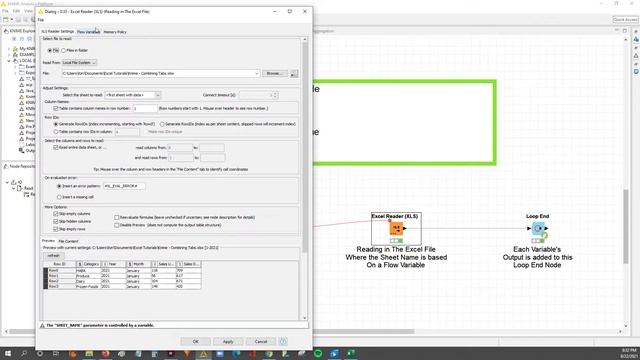The height and width of the screenshot is (360, 640).
Task: Toggle Disable Preview checkbox
Action: pyautogui.click(x=117, y=225)
